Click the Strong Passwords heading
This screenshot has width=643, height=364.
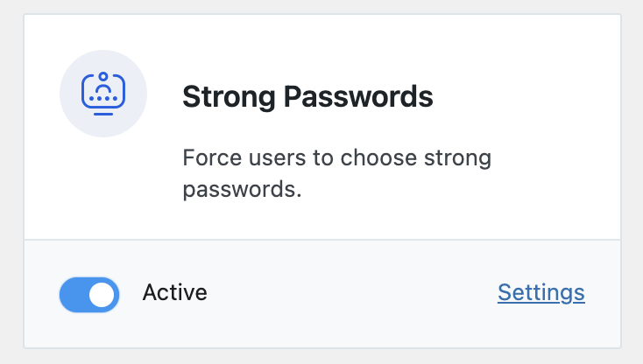(x=307, y=97)
